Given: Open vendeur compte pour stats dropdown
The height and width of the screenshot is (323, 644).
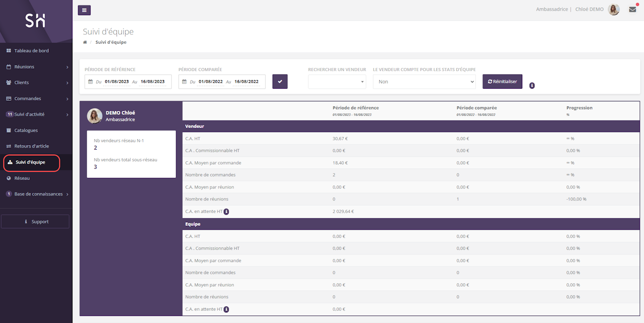Looking at the screenshot, I should pyautogui.click(x=424, y=82).
